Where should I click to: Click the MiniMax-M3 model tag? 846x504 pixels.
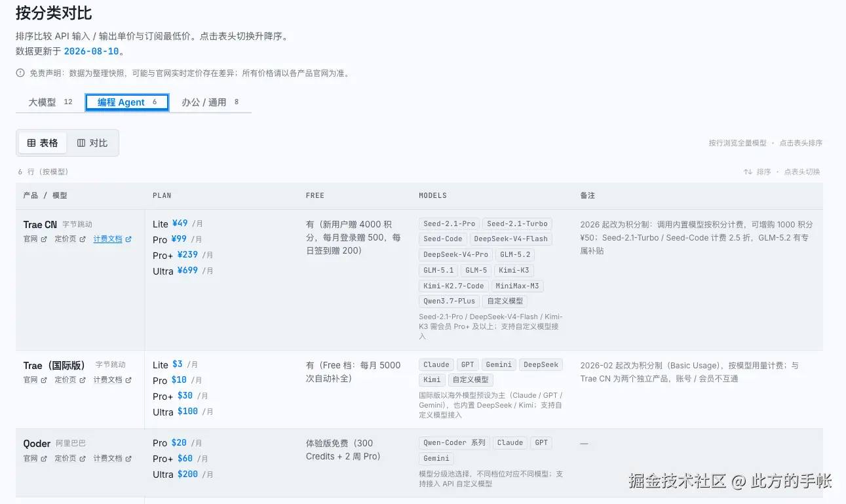(517, 286)
